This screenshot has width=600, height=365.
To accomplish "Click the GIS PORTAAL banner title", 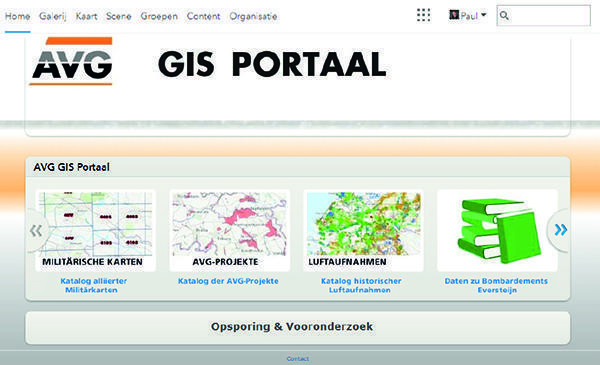I will coord(272,64).
